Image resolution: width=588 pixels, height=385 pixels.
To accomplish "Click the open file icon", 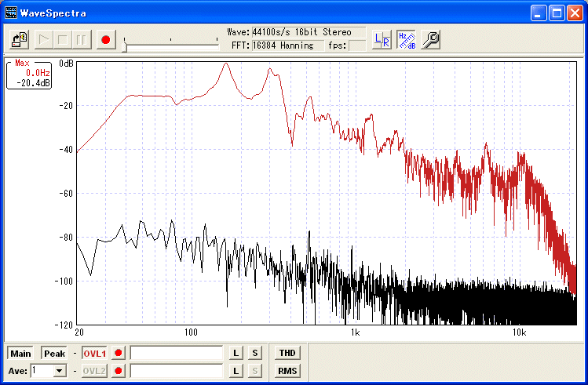I will (20, 39).
